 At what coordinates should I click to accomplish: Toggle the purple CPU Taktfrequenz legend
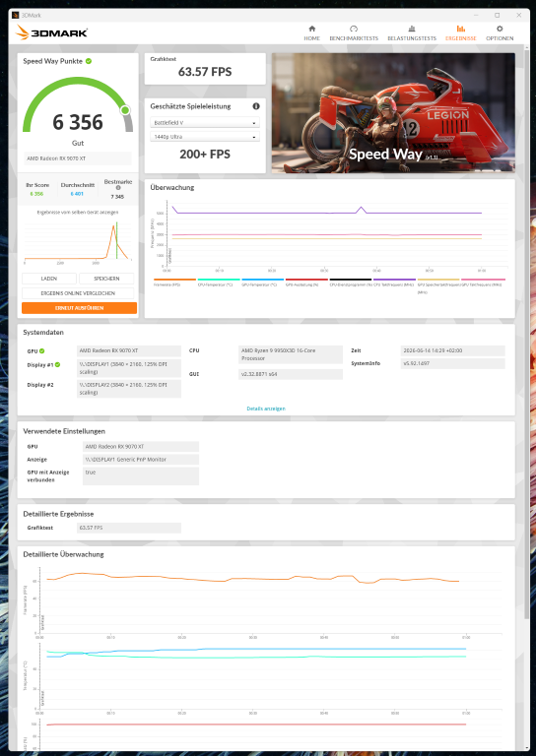(394, 283)
